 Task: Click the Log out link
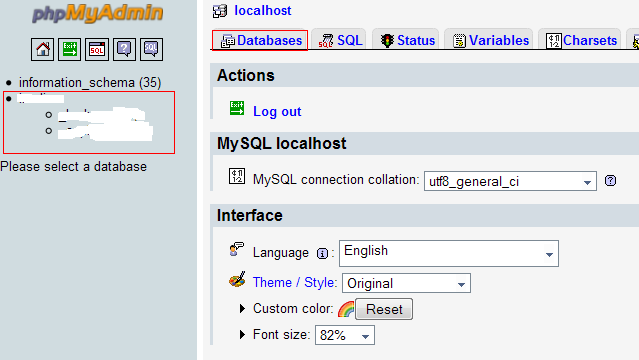point(277,111)
